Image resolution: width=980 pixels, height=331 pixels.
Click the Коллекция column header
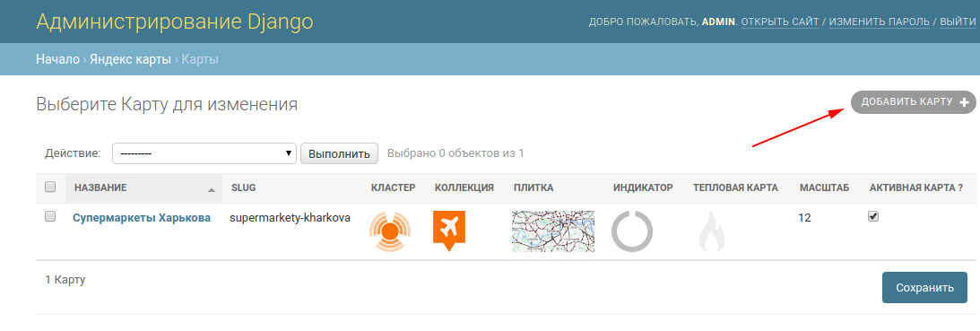tap(464, 187)
